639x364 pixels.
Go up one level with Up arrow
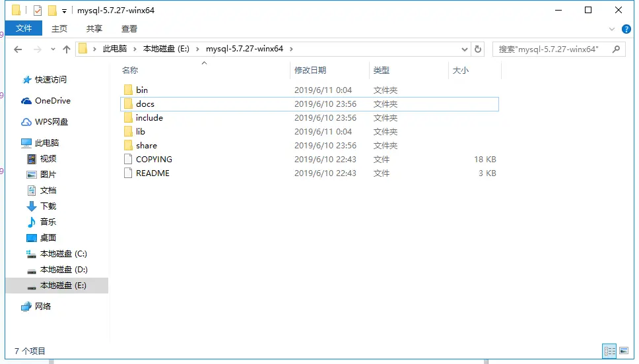pos(67,49)
